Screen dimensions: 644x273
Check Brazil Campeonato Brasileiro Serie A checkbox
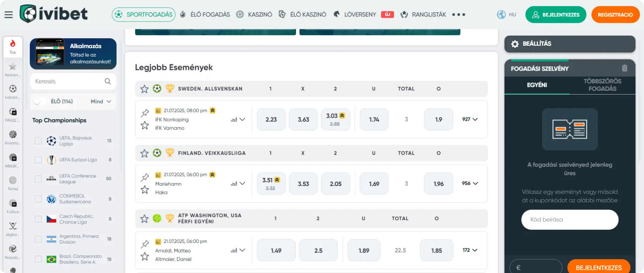38,259
